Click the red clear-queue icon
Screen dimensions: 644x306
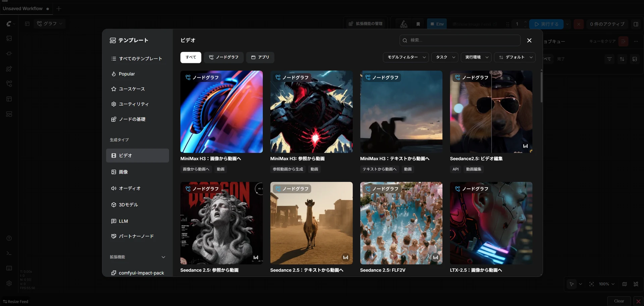point(623,41)
